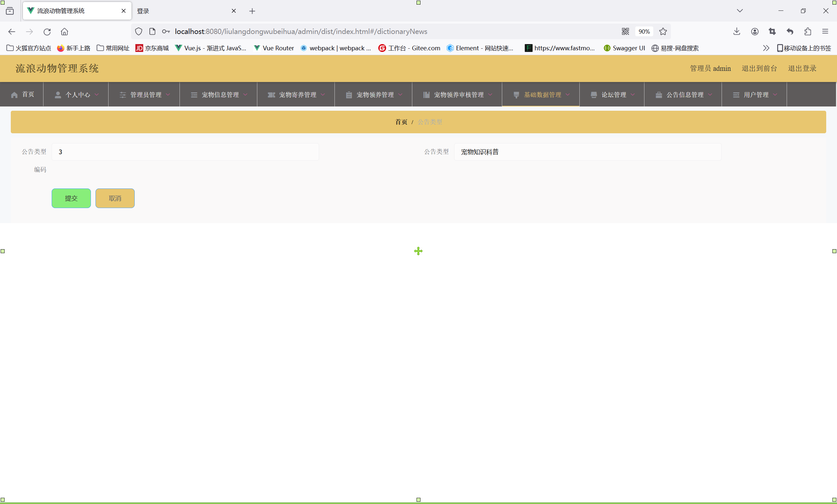Click the browser reload page icon
The image size is (837, 504).
point(47,32)
